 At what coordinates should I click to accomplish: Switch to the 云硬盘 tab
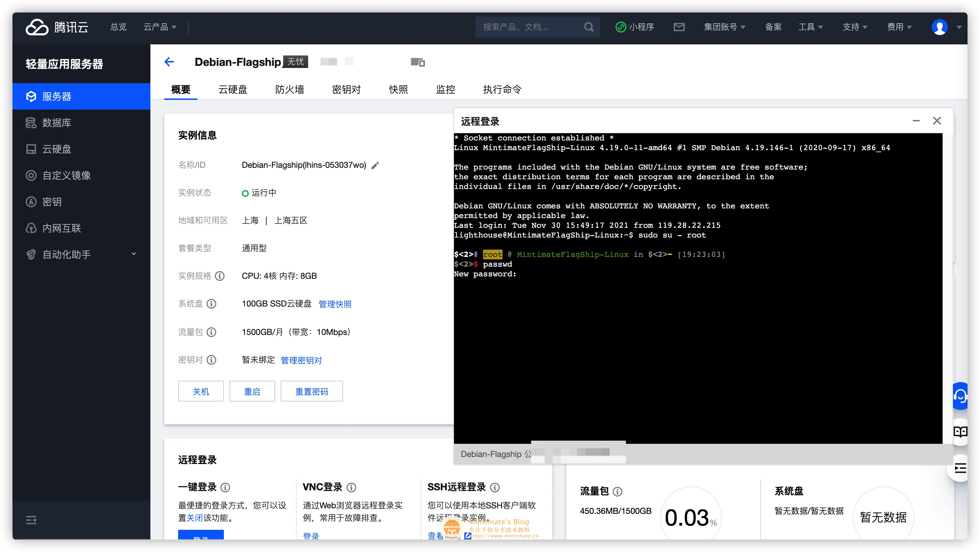[x=233, y=89]
